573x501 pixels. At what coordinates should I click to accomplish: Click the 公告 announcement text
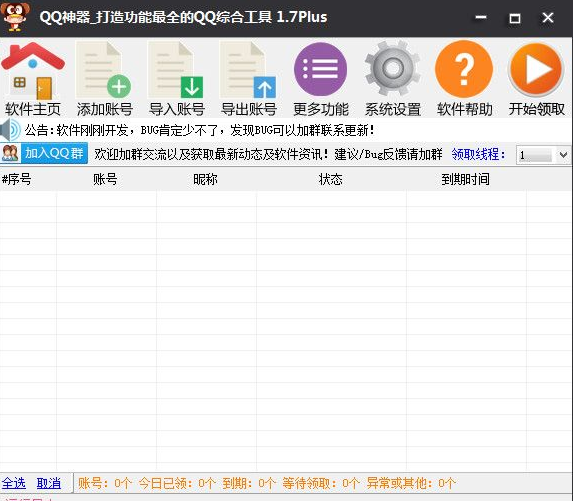(200, 130)
